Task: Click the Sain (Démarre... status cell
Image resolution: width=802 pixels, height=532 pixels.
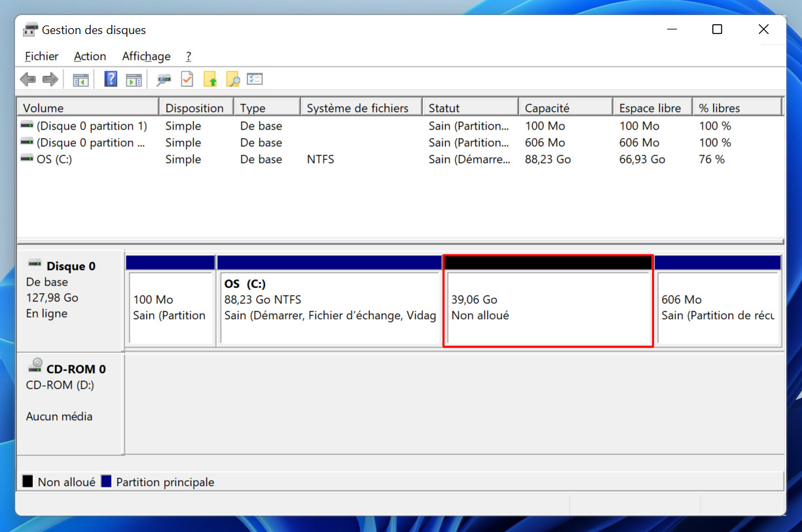Action: (469, 159)
